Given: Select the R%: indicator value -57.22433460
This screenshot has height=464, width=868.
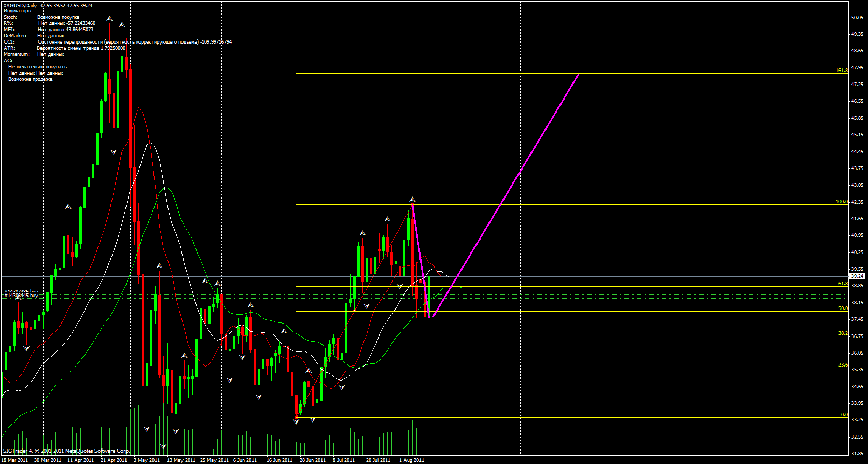Looking at the screenshot, I should 81,23.
